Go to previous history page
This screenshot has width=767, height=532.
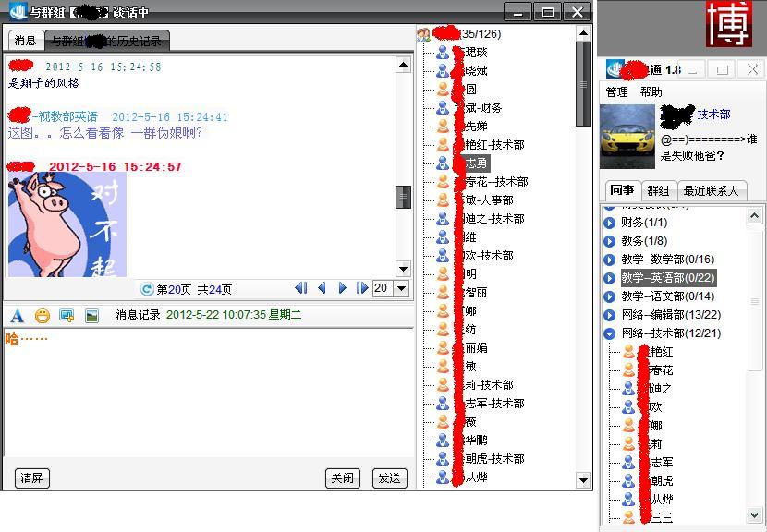point(322,288)
